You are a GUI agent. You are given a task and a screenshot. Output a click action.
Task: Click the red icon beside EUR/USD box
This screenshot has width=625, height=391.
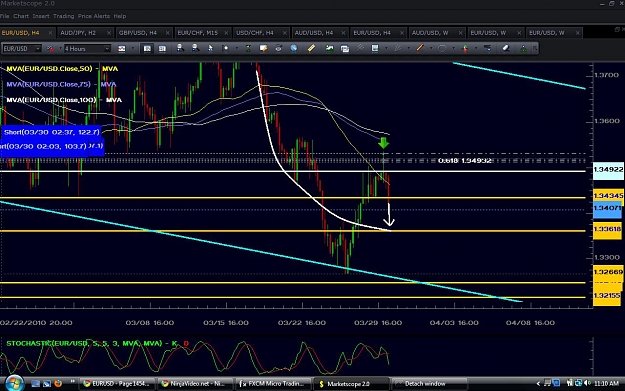coord(50,49)
